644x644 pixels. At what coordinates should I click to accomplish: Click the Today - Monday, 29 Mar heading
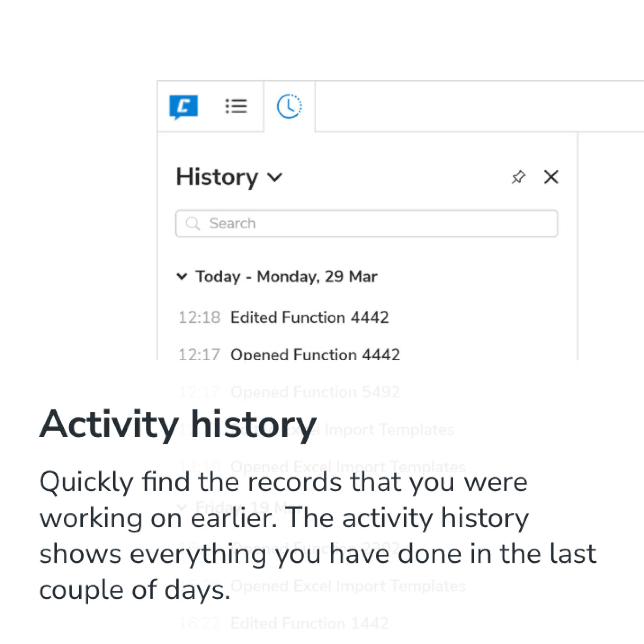click(x=286, y=277)
